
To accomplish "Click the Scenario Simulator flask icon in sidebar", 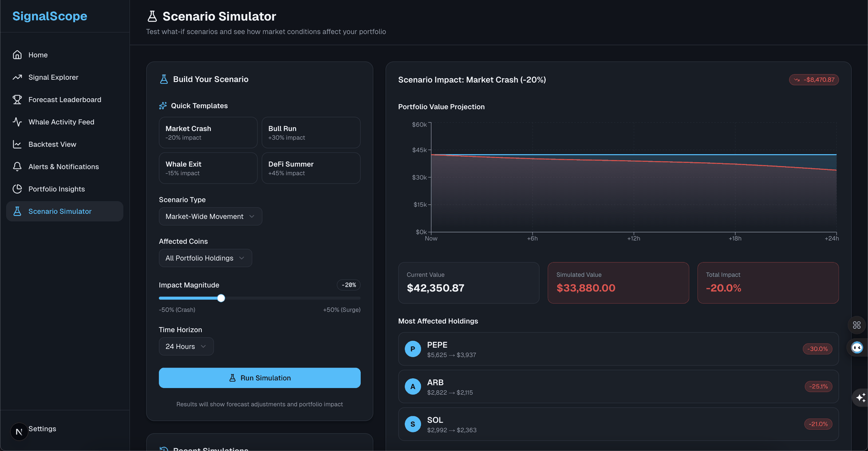I will point(17,211).
